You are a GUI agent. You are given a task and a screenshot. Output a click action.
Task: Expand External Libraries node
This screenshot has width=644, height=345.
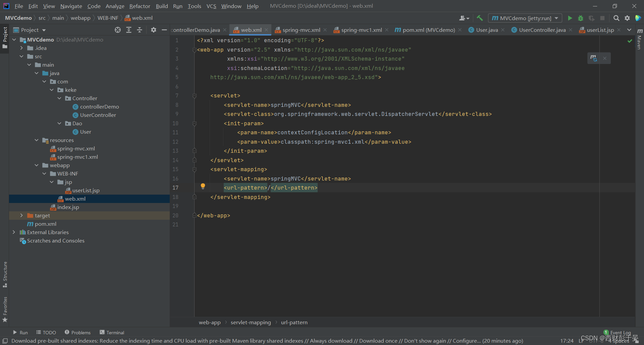[14, 232]
